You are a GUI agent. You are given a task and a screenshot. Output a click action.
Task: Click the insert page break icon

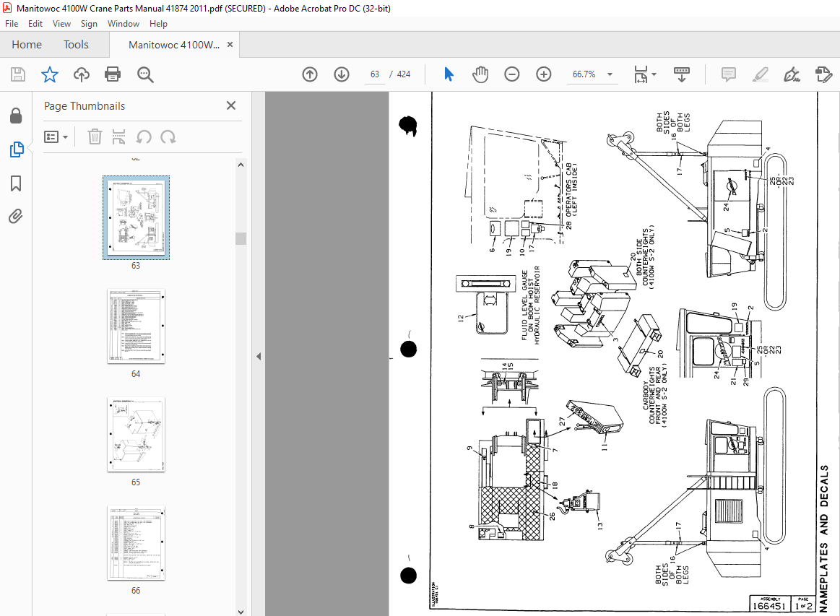tap(118, 137)
